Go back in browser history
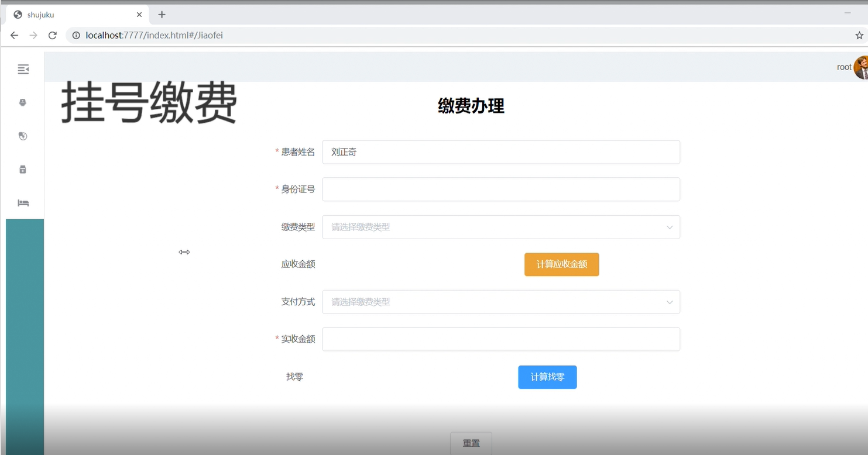The width and height of the screenshot is (868, 455). pos(15,35)
